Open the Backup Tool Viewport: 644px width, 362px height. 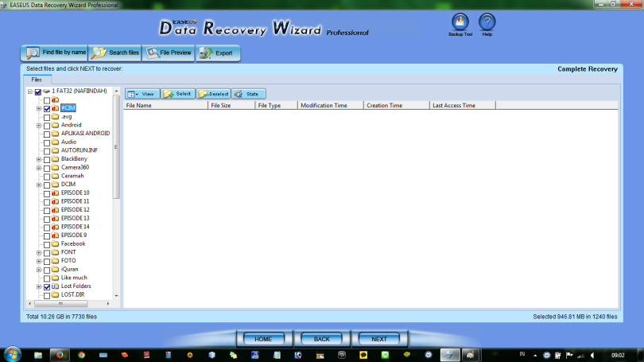click(x=460, y=25)
